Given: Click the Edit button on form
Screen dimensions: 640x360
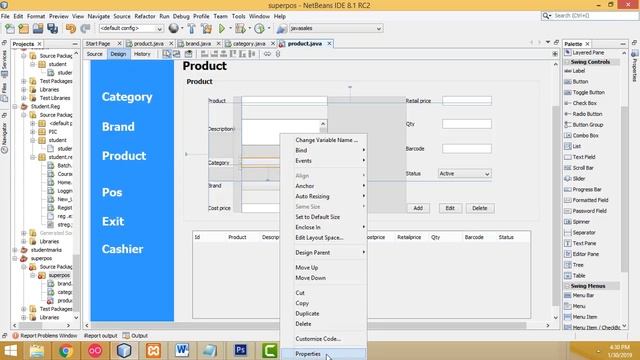Looking at the screenshot, I should (450, 208).
